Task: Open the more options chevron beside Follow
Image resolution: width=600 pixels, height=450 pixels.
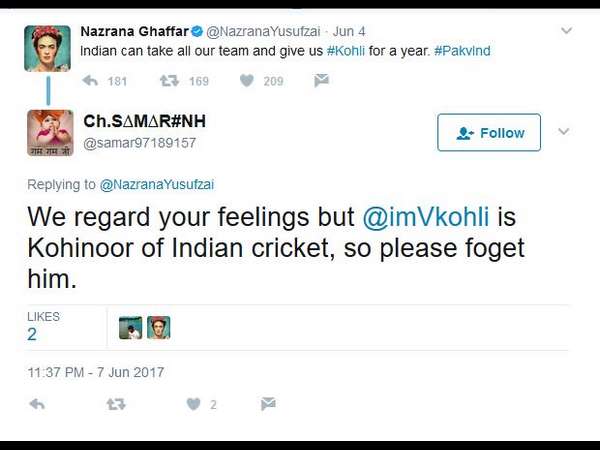Action: click(x=563, y=132)
